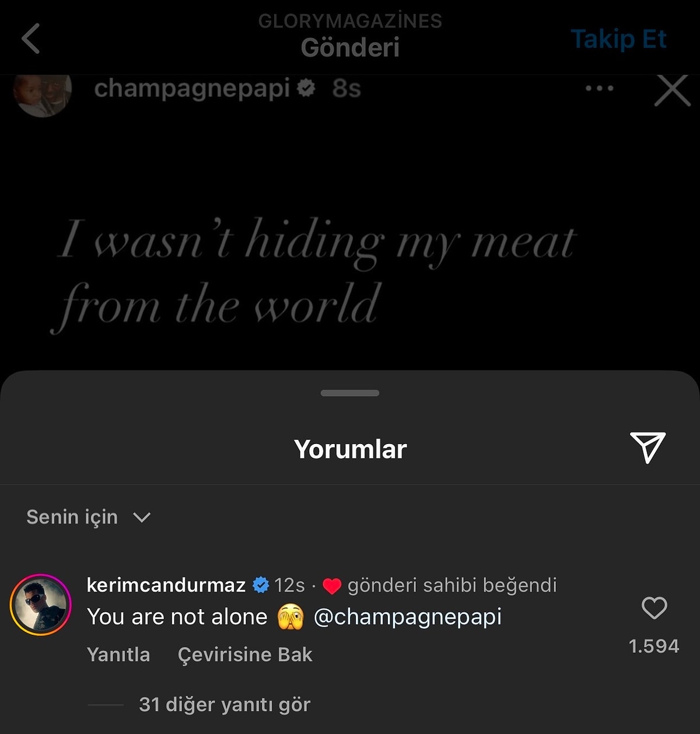Image resolution: width=700 pixels, height=734 pixels.
Task: Tap champagnepapi username in story header
Action: tap(192, 89)
